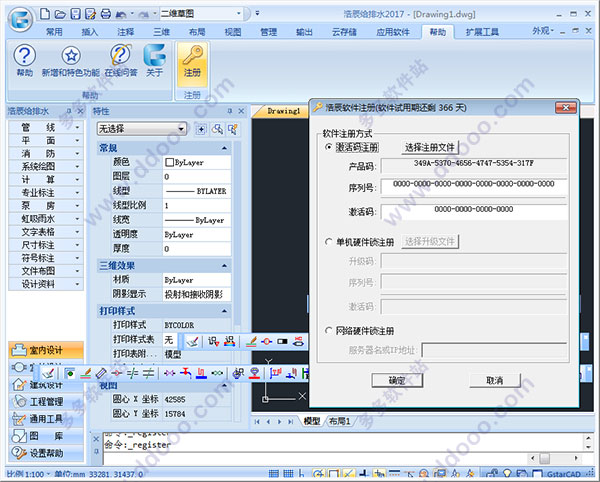Screen dimensions: 600x482
Task: Expand the 消防 menu
Action: click(46, 153)
